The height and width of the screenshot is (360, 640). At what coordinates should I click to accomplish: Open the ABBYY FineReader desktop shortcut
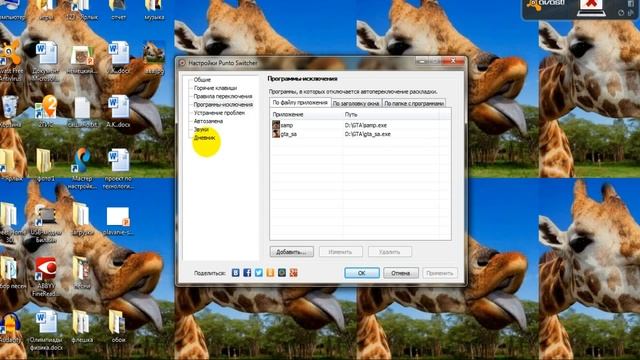(46, 276)
